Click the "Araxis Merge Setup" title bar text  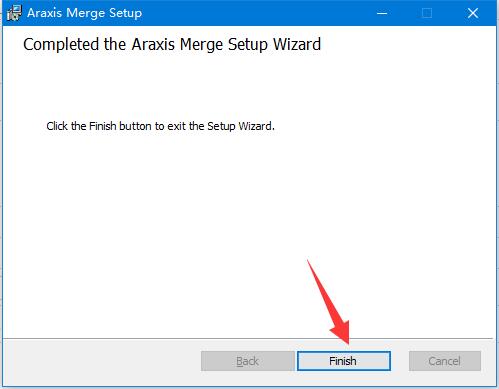point(85,13)
